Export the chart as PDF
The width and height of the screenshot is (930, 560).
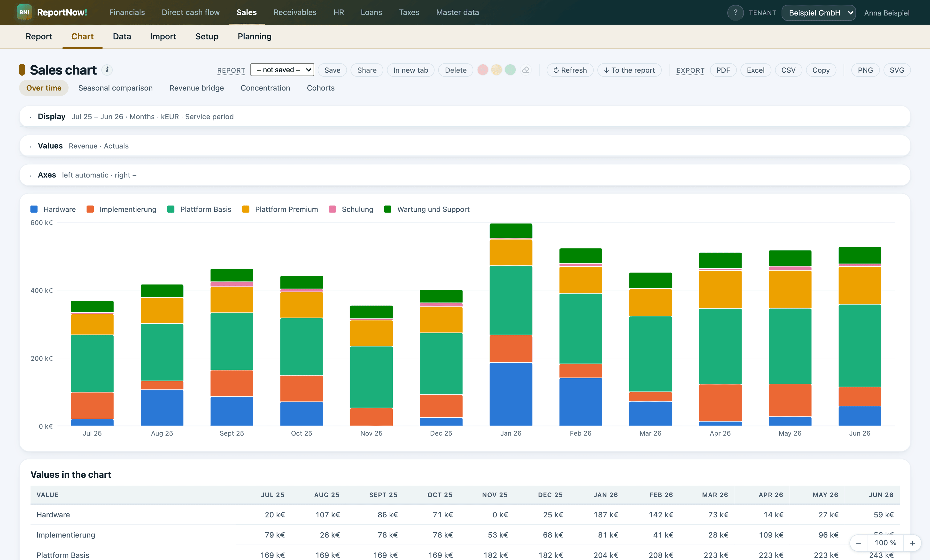(723, 70)
